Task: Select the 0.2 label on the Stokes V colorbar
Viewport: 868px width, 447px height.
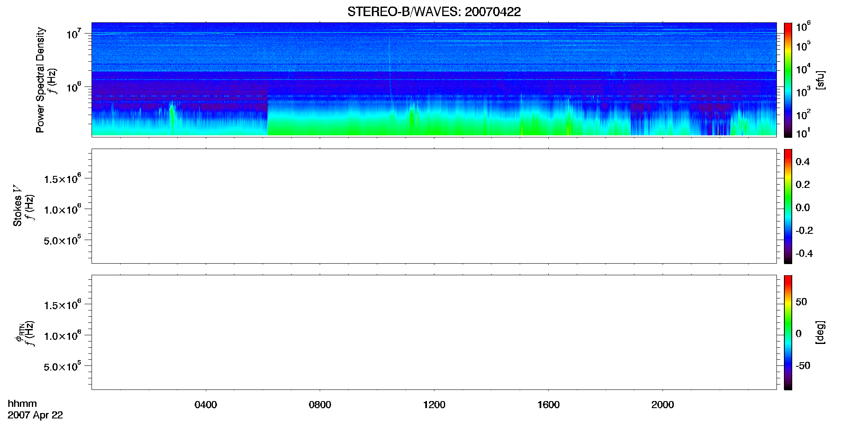Action: click(803, 185)
